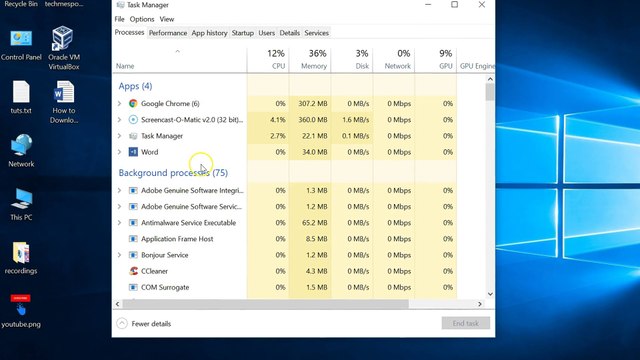The height and width of the screenshot is (360, 640).
Task: Sort processes by Memory column
Action: point(310,60)
